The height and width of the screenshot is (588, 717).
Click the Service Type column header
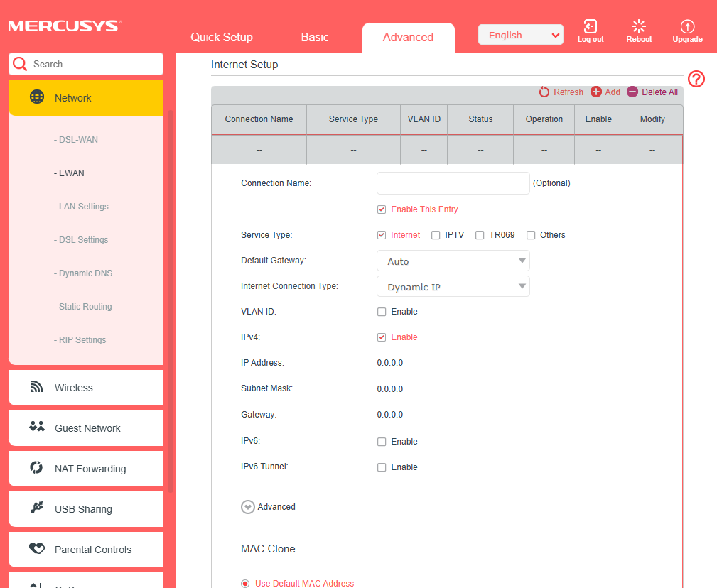(x=353, y=119)
